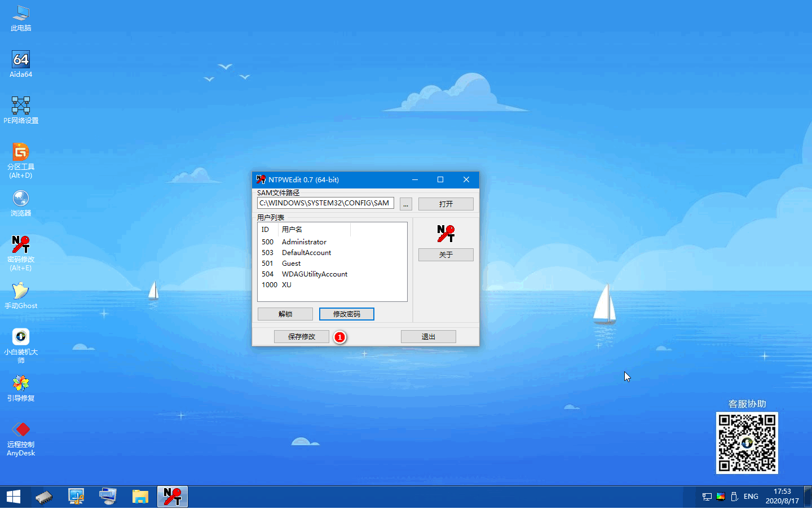Open PE网络设置 desktop shortcut
Image resolution: width=812 pixels, height=509 pixels.
(x=21, y=106)
